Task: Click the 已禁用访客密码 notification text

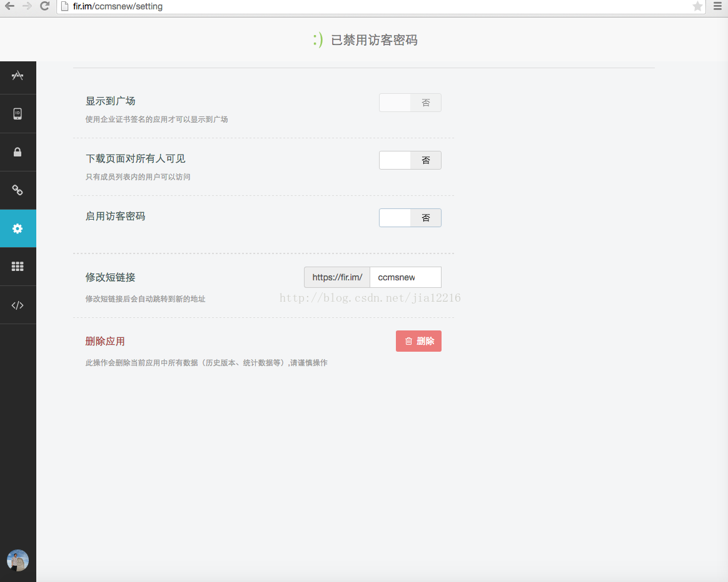Action: tap(374, 40)
